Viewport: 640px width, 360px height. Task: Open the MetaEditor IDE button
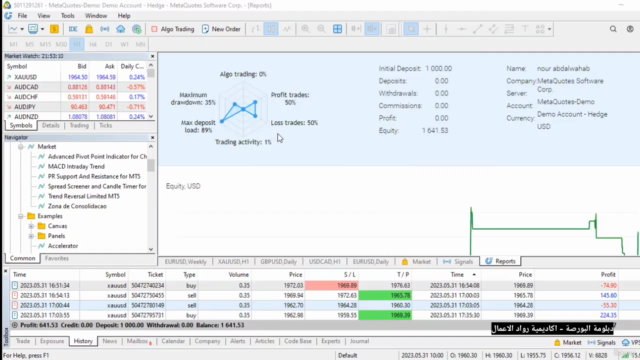point(73,29)
